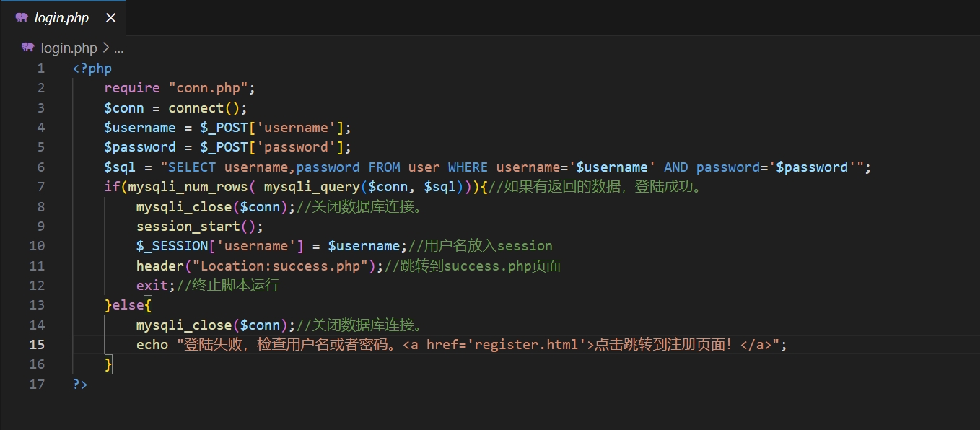
Task: Click the header function on line 11
Action: click(x=160, y=266)
